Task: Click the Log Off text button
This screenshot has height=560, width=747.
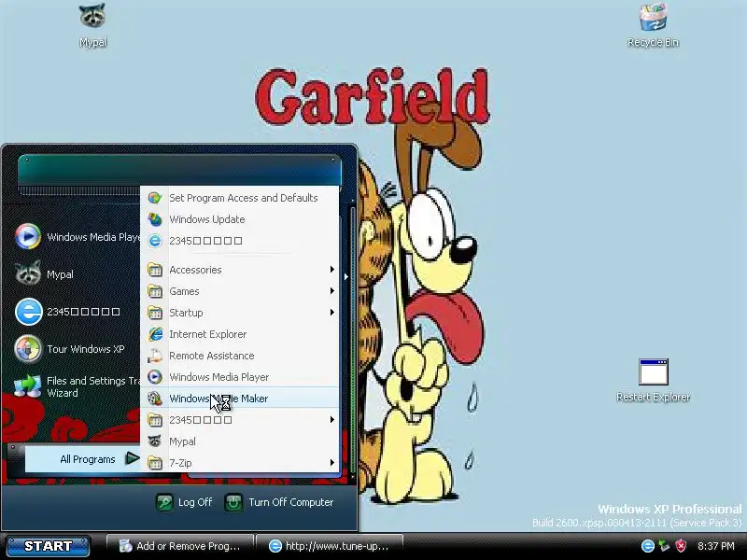Action: pos(195,502)
